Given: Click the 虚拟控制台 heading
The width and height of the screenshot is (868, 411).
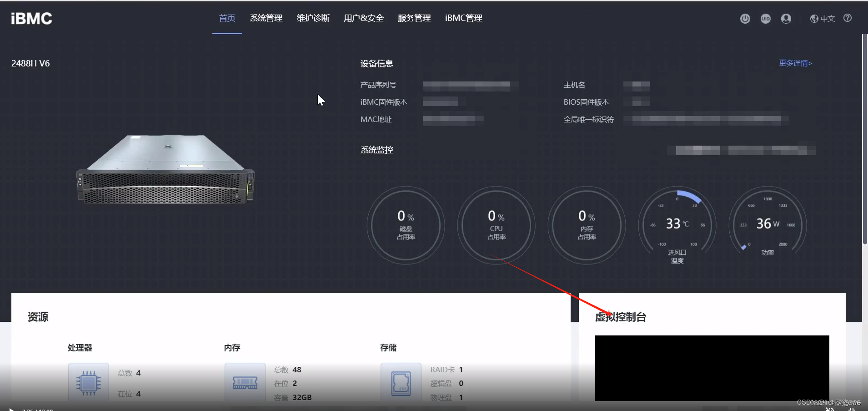Looking at the screenshot, I should click(621, 317).
